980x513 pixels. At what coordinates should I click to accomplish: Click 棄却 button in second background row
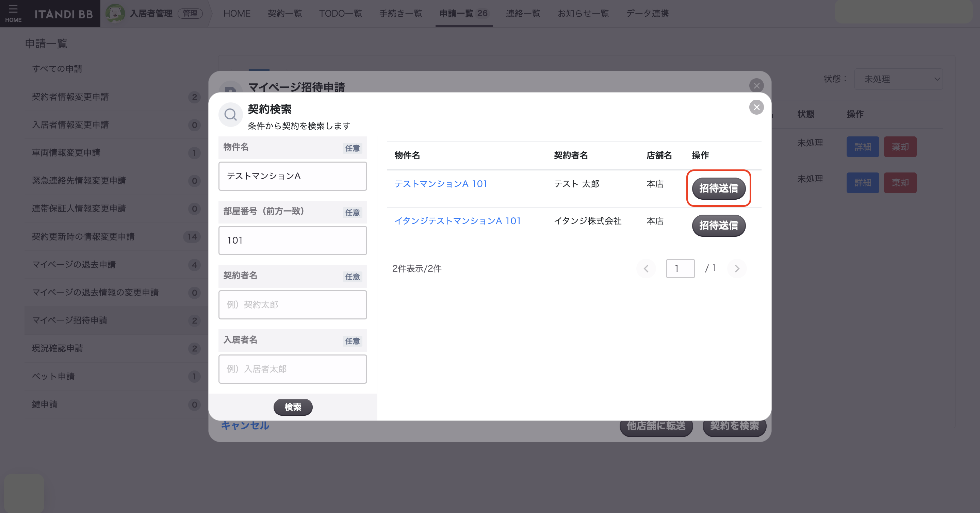coord(900,183)
